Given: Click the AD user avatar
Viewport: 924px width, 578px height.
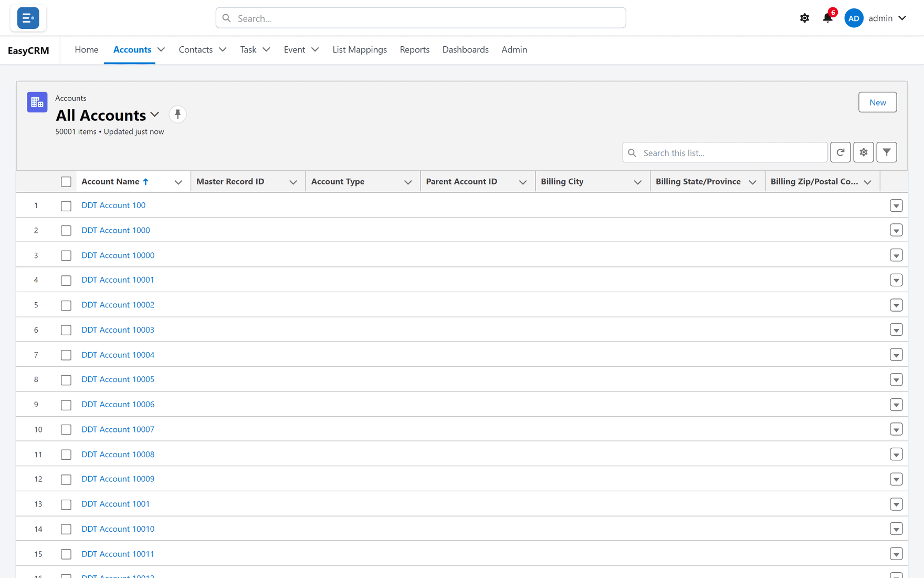Looking at the screenshot, I should point(854,18).
